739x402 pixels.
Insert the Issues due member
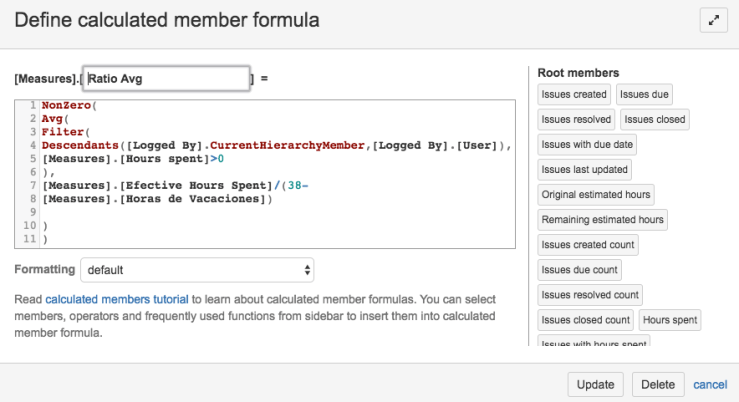pyautogui.click(x=644, y=95)
